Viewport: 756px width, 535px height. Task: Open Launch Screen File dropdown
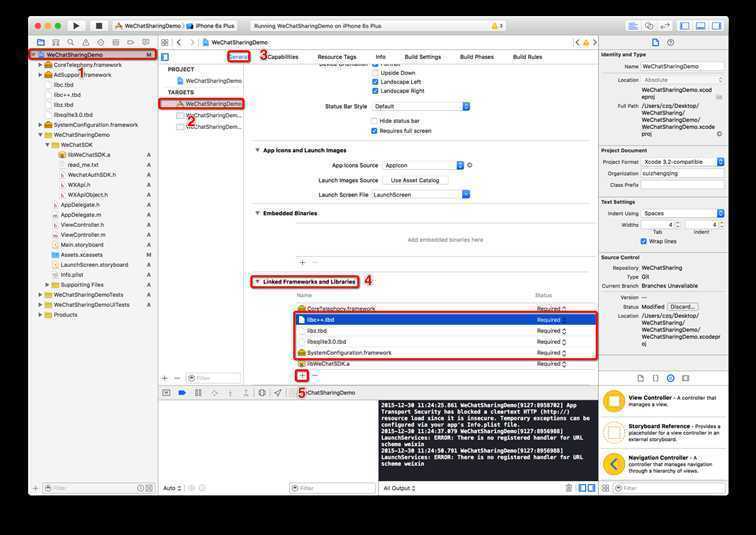(420, 195)
